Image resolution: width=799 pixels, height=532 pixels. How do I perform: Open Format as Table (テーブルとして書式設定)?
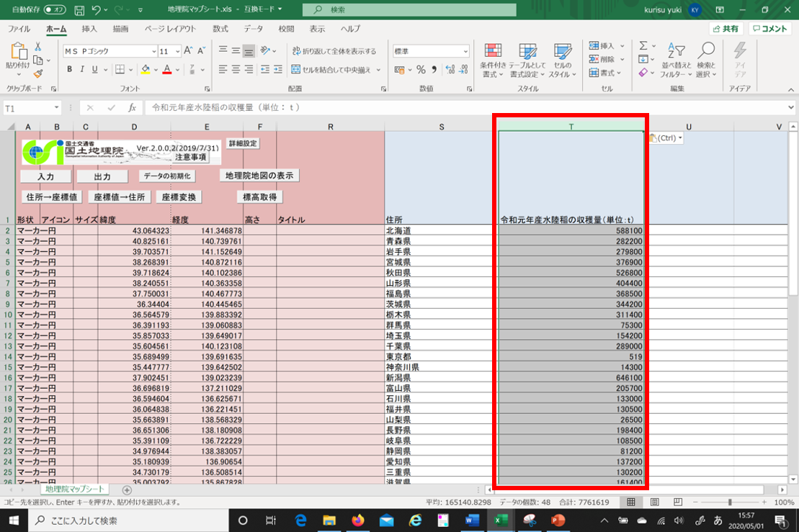(527, 60)
